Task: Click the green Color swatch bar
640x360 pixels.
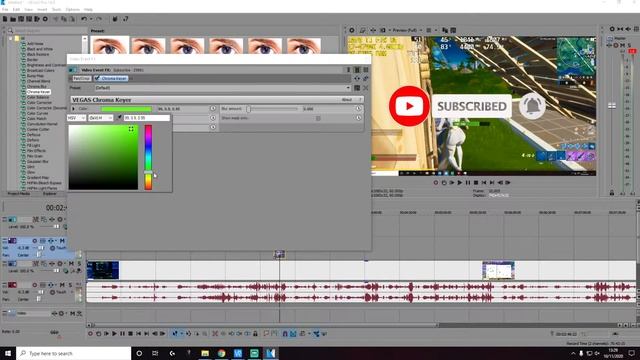Action: 127,109
